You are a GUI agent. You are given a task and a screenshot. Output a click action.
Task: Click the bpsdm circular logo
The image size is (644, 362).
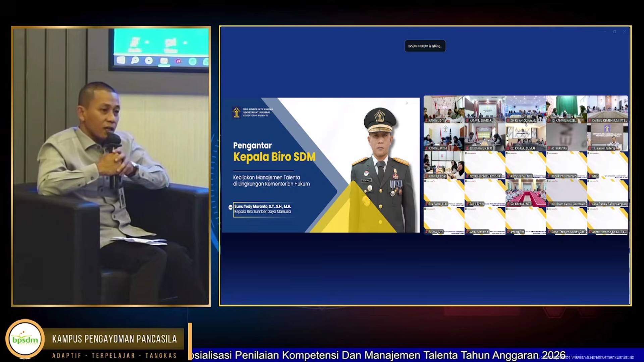tap(25, 339)
